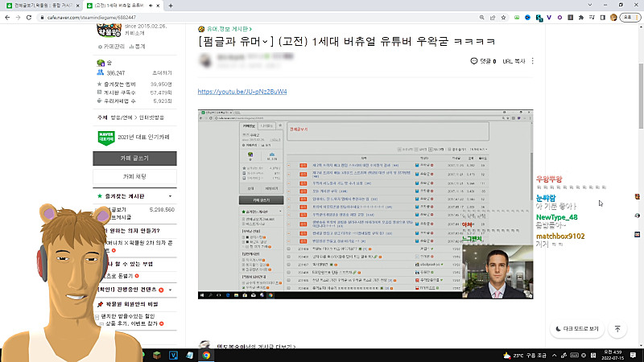Click the scroll-to-top arrow button

[x=617, y=329]
